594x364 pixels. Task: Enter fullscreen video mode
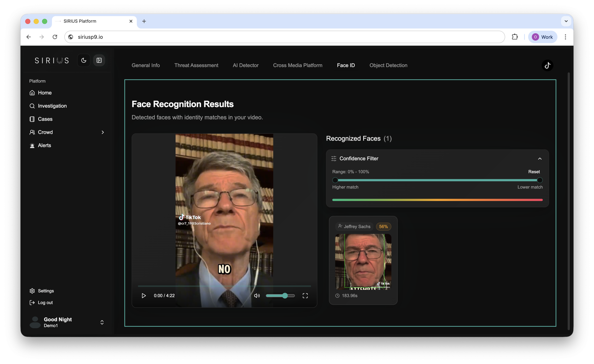point(305,296)
